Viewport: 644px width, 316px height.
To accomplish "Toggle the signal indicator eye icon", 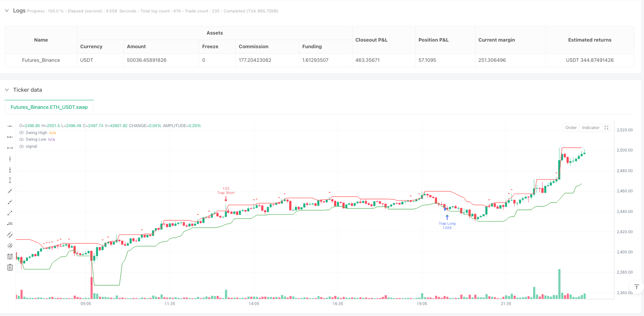I will 21,147.
